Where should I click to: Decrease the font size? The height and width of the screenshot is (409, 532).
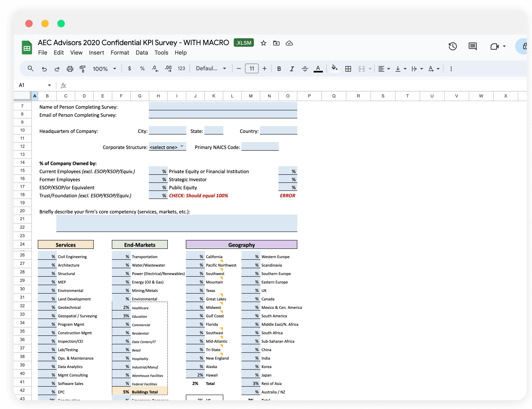click(x=238, y=69)
